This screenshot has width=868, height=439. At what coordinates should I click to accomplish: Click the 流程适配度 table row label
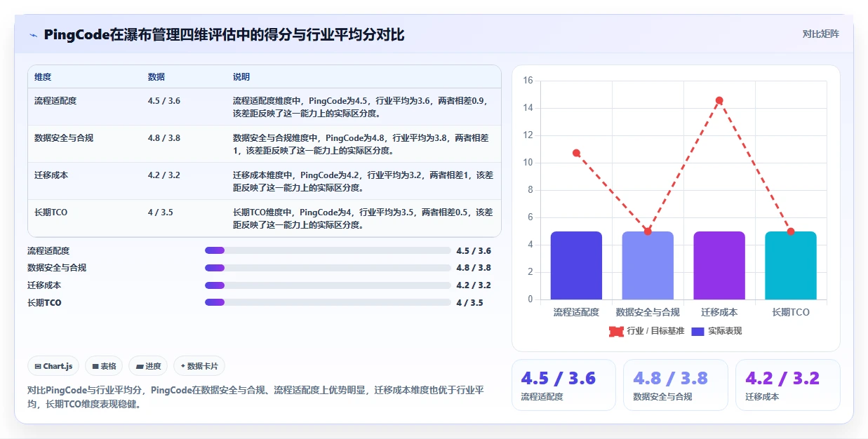click(55, 101)
